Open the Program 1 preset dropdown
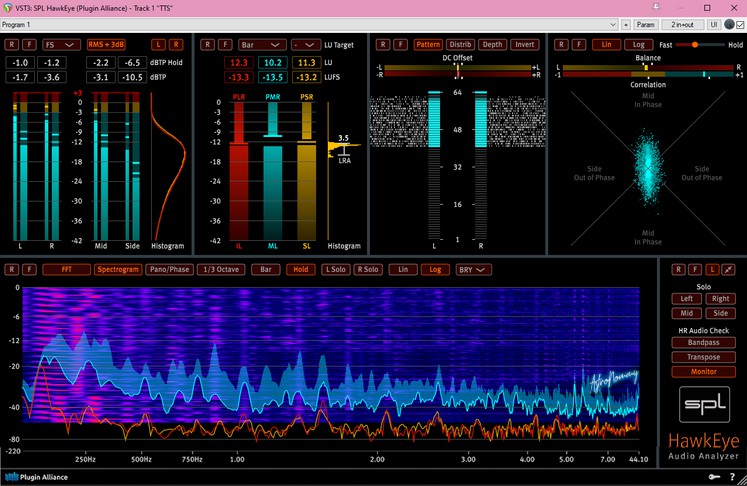The image size is (747, 486). pyautogui.click(x=309, y=24)
